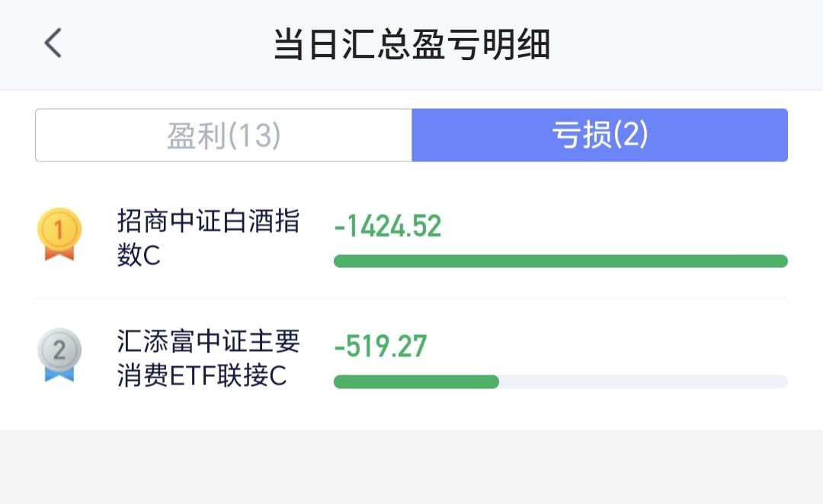Image resolution: width=823 pixels, height=504 pixels.
Task: Click the (2) count in loss tab
Action: tap(631, 135)
